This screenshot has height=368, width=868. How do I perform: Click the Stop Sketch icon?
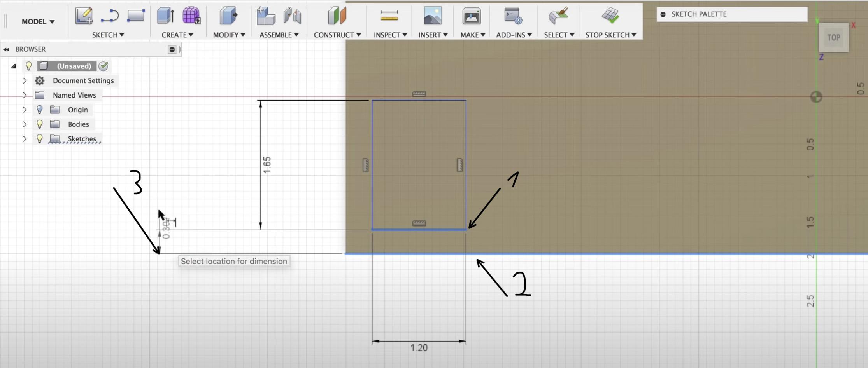(610, 16)
